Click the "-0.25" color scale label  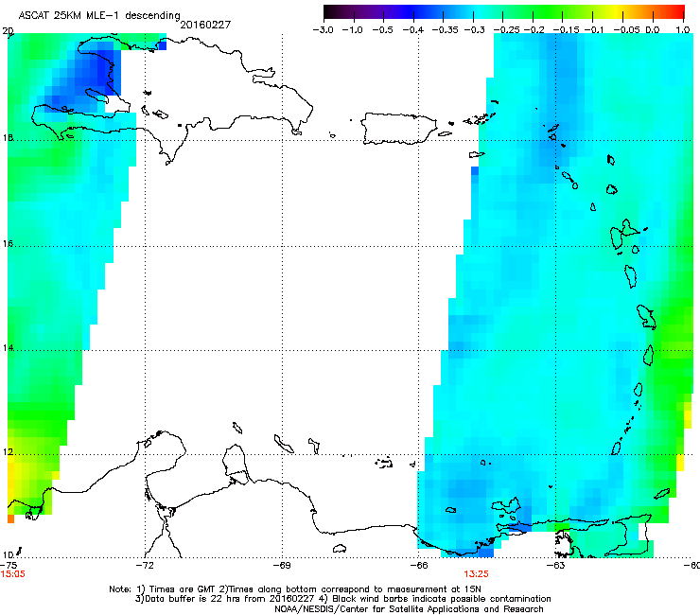click(506, 30)
